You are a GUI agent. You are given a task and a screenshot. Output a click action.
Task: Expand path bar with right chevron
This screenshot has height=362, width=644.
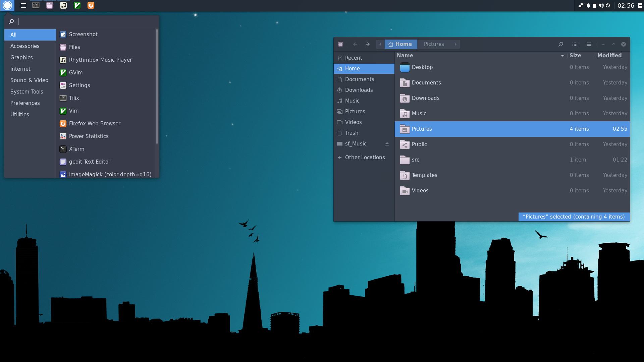point(455,44)
